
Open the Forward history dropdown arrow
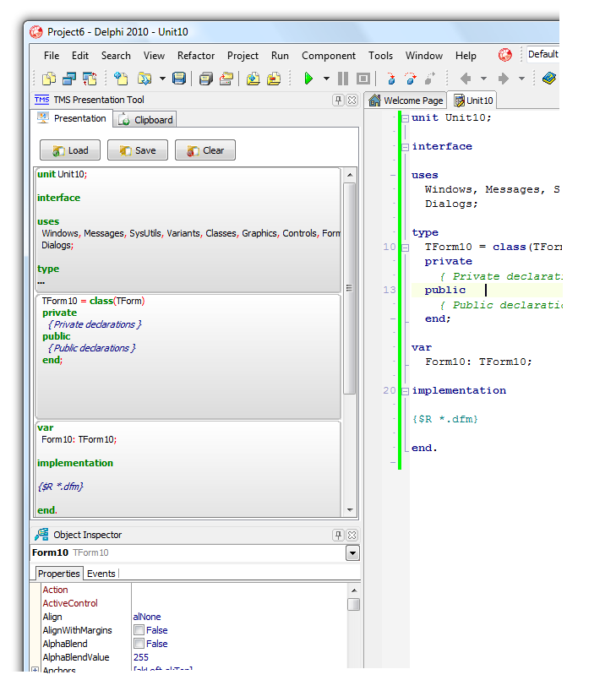point(521,79)
